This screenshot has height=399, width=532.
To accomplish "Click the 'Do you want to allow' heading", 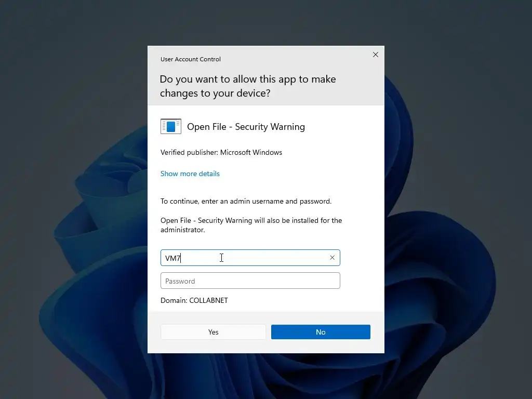I will [248, 86].
